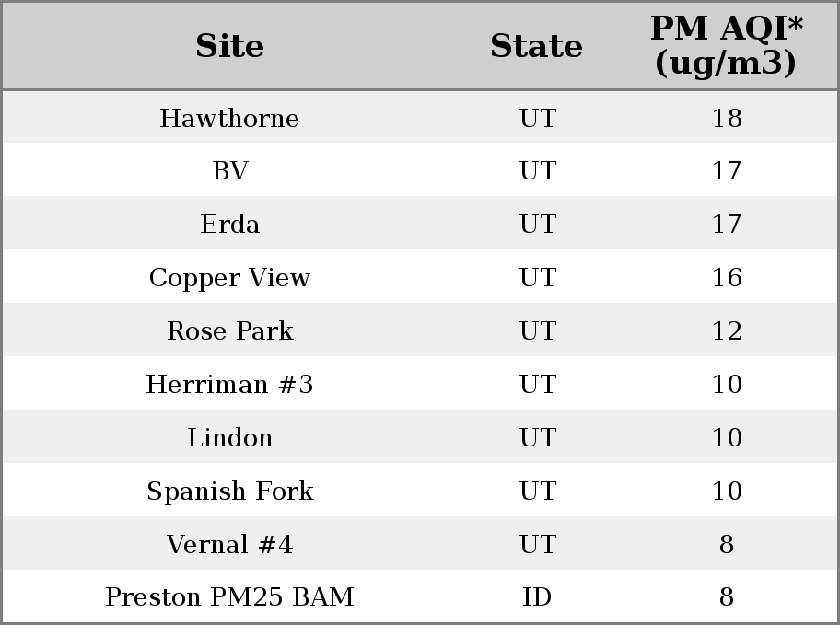
Task: Select the BV site name
Action: 230,171
